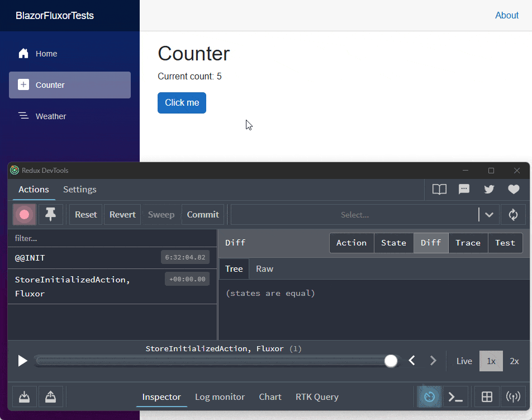Open the Log monitor tab

tap(220, 397)
